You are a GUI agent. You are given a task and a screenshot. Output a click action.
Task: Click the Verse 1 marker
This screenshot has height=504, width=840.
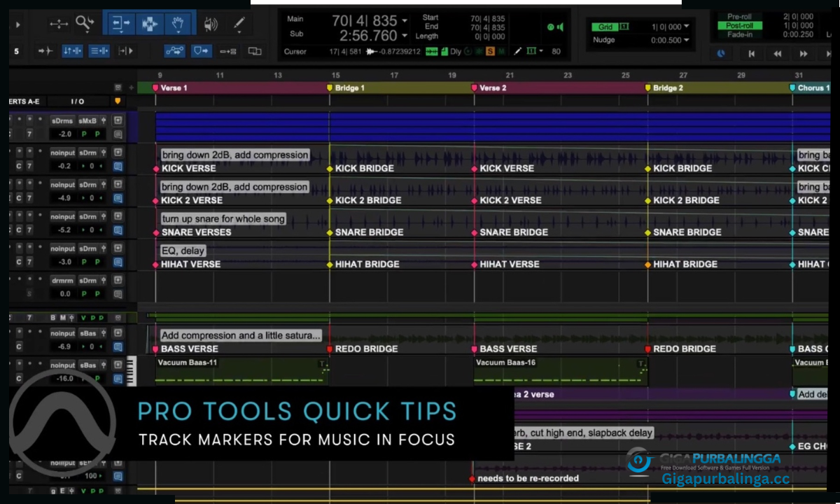click(x=169, y=88)
